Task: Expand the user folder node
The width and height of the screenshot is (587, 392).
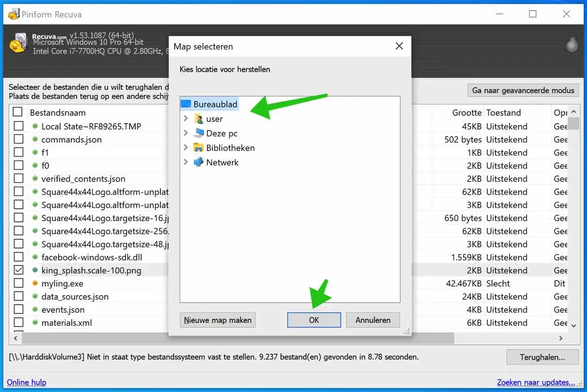Action: click(186, 119)
